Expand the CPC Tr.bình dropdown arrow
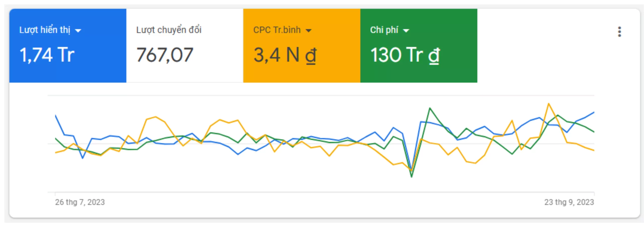 coord(308,31)
